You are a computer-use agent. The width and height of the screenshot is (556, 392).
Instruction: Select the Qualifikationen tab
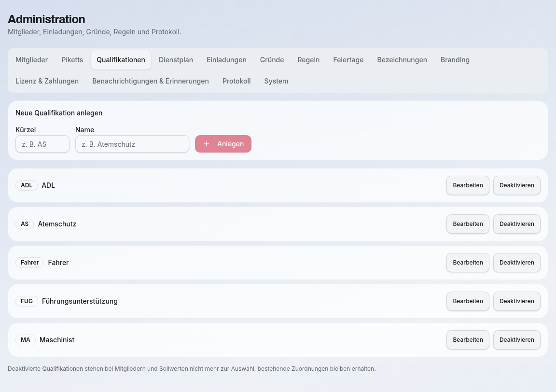coord(121,60)
